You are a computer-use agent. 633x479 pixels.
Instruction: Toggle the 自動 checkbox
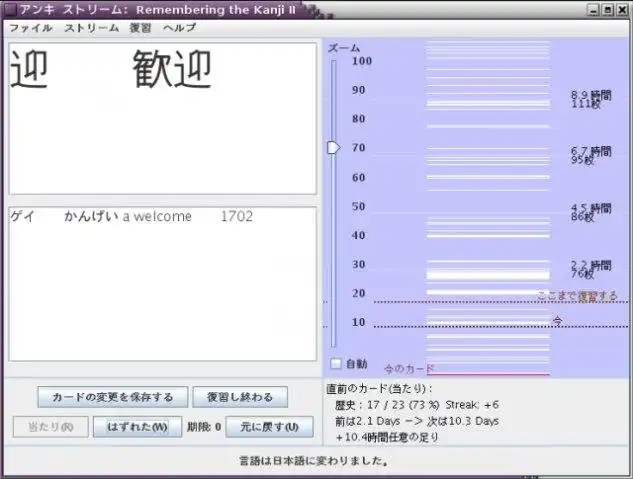tap(336, 364)
